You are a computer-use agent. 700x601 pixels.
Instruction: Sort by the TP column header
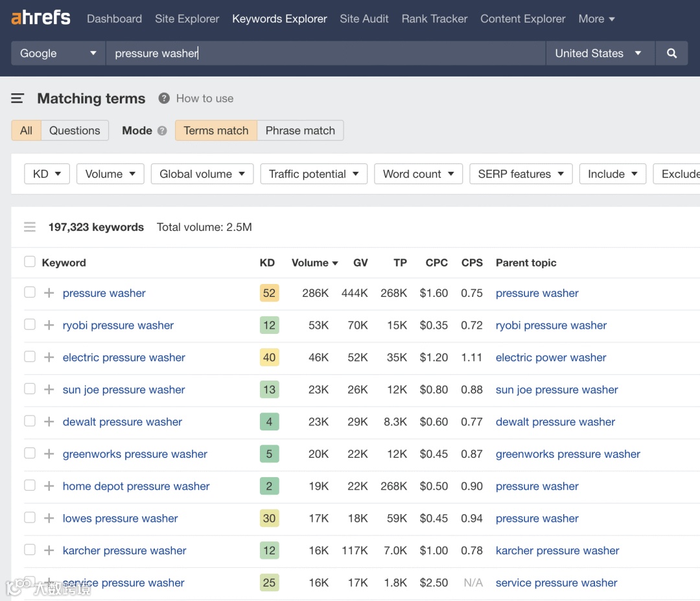(400, 263)
